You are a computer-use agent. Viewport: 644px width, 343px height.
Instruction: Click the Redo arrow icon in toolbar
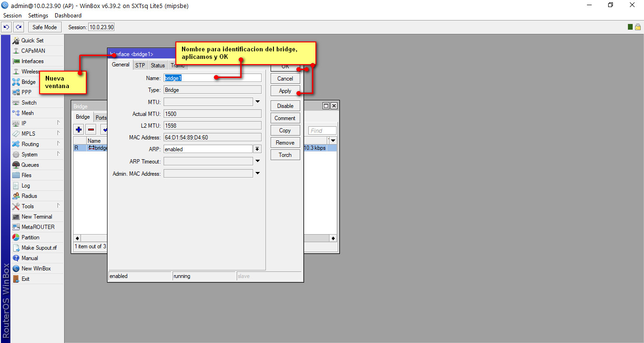(x=18, y=27)
